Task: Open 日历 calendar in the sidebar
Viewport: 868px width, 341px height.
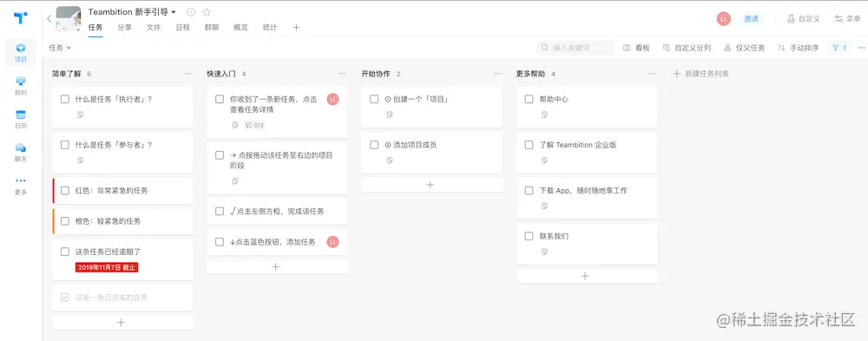Action: pyautogui.click(x=21, y=119)
